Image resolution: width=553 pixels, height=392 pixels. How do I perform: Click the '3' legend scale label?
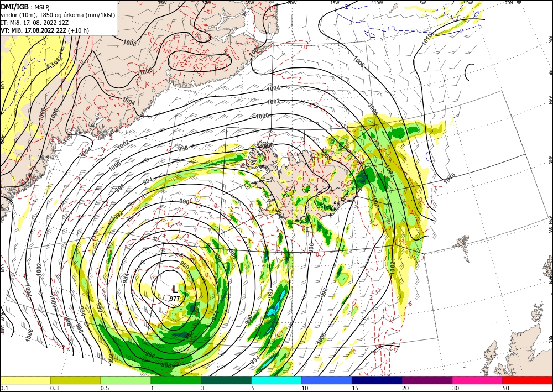(203, 388)
